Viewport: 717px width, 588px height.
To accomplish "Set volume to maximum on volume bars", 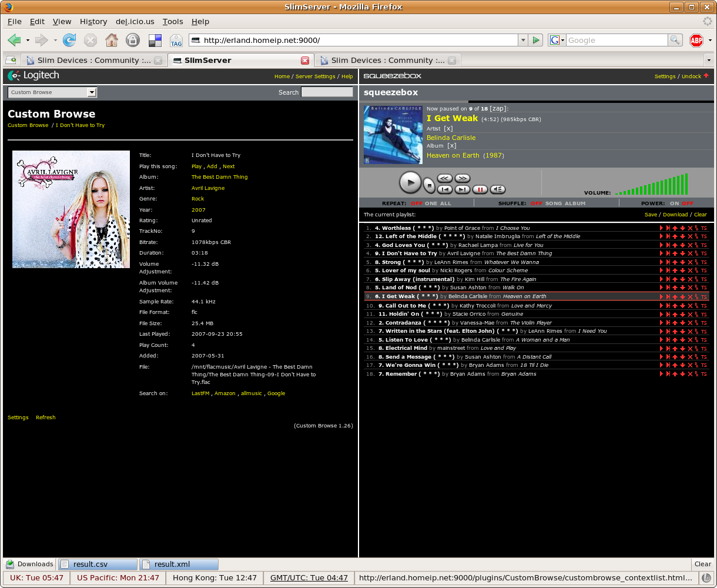I will [x=686, y=185].
